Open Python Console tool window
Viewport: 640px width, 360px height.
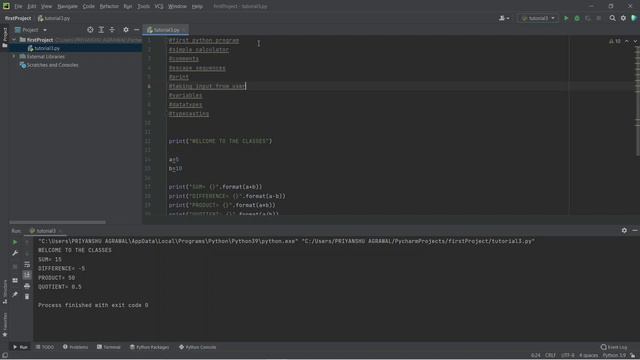[x=198, y=347]
